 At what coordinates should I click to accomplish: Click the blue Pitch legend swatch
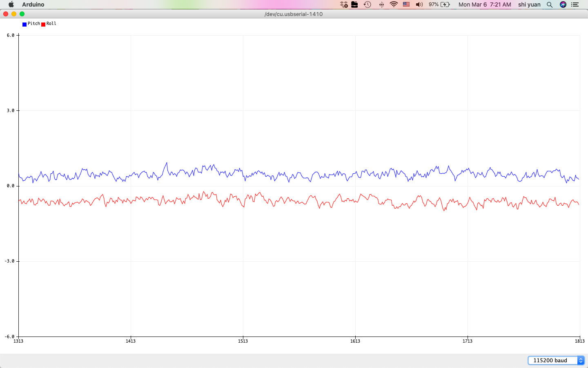point(24,24)
